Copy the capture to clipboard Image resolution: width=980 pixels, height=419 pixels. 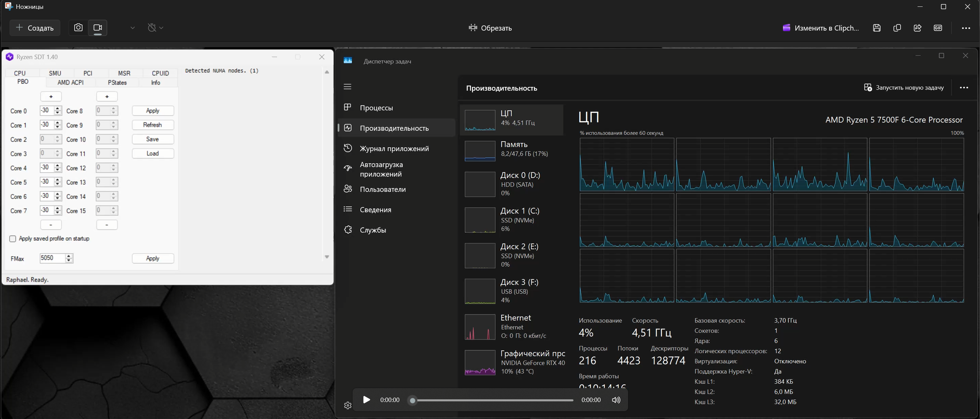pyautogui.click(x=897, y=28)
